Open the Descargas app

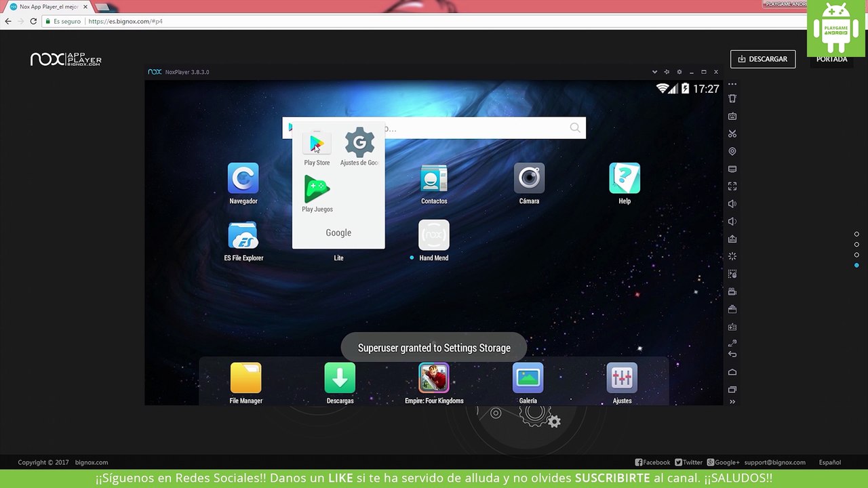click(340, 384)
